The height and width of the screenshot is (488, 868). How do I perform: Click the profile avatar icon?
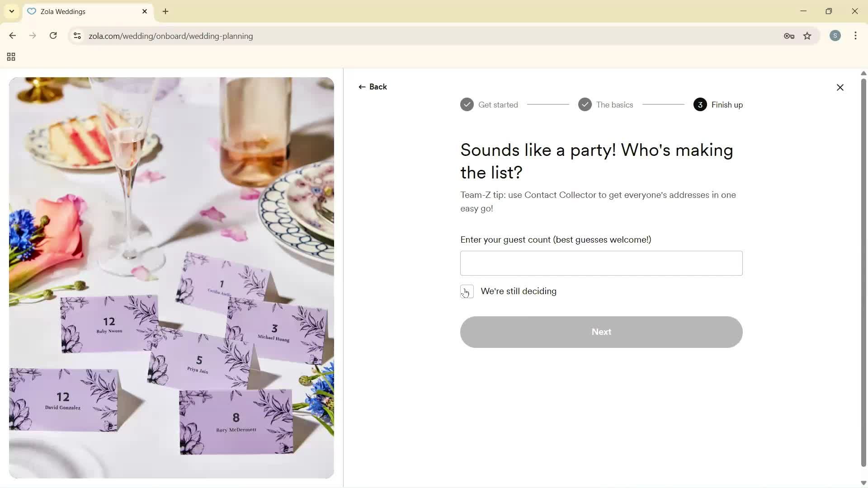[835, 36]
